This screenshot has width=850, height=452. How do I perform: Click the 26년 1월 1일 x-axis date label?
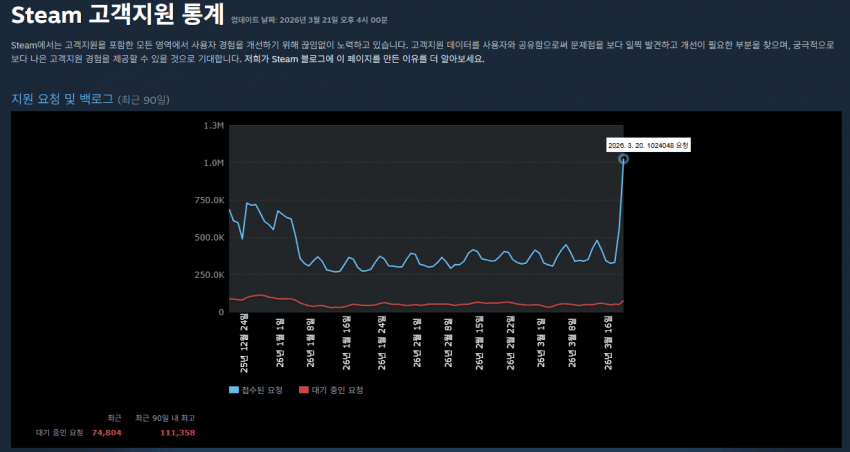pyautogui.click(x=280, y=343)
